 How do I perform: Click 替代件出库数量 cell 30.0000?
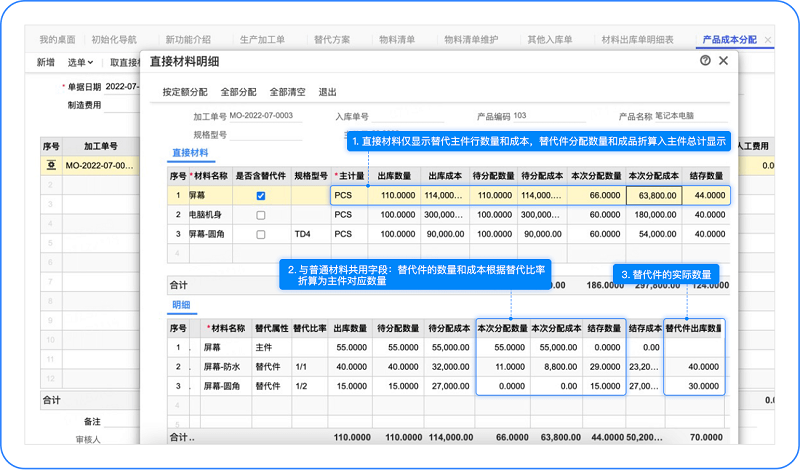(x=694, y=386)
